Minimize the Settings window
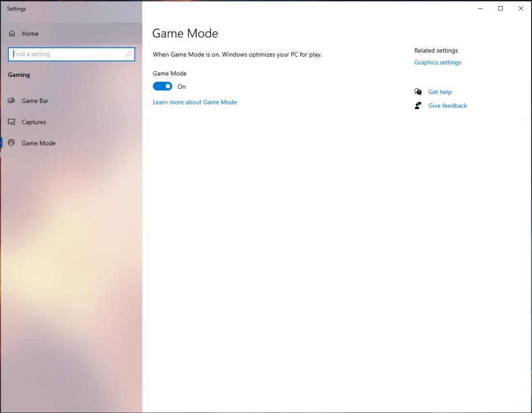Screen dimensions: 532x413 pyautogui.click(x=480, y=8)
